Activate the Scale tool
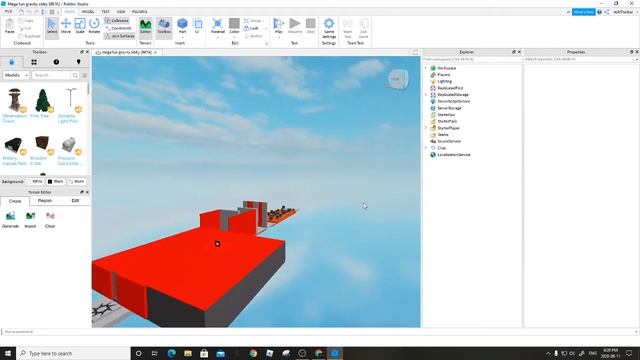 [80, 27]
